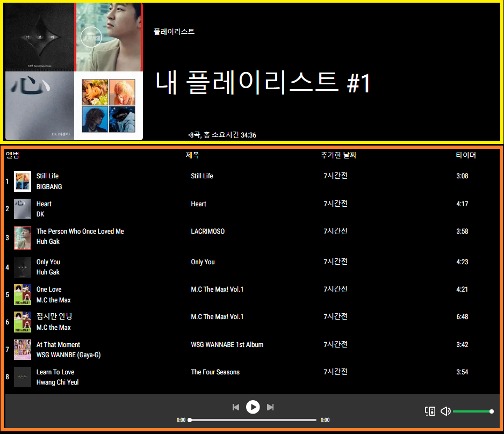Image resolution: width=504 pixels, height=434 pixels.
Task: Start playback with the play button
Action: (x=253, y=407)
